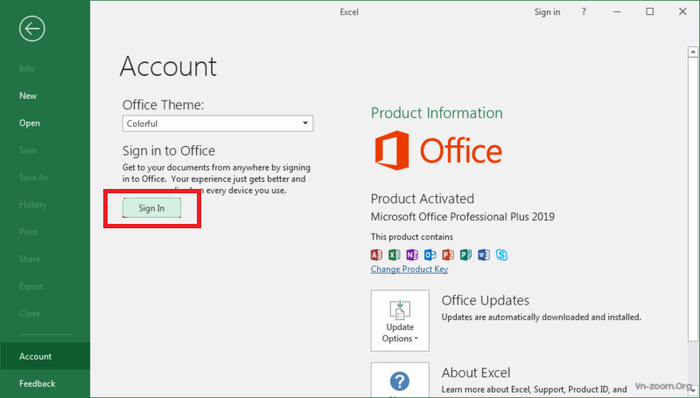This screenshot has width=700, height=398.
Task: Click the Word app icon
Action: [x=483, y=255]
